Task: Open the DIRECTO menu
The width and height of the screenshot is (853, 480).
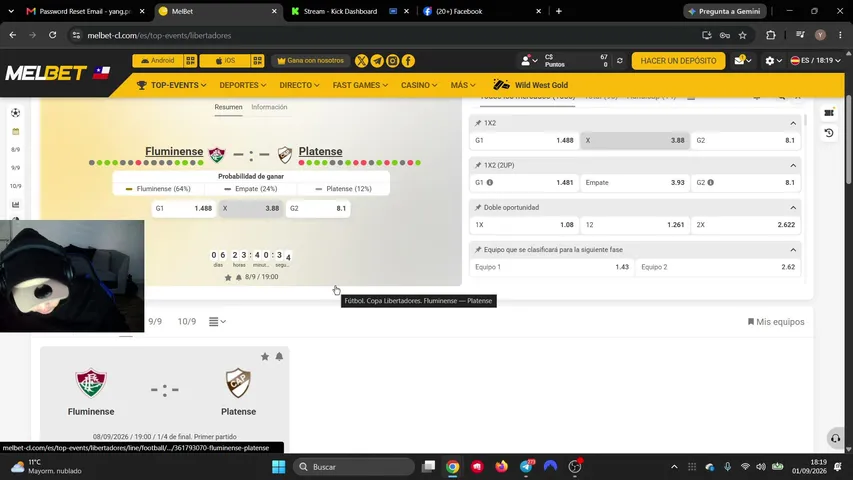Action: pyautogui.click(x=299, y=85)
